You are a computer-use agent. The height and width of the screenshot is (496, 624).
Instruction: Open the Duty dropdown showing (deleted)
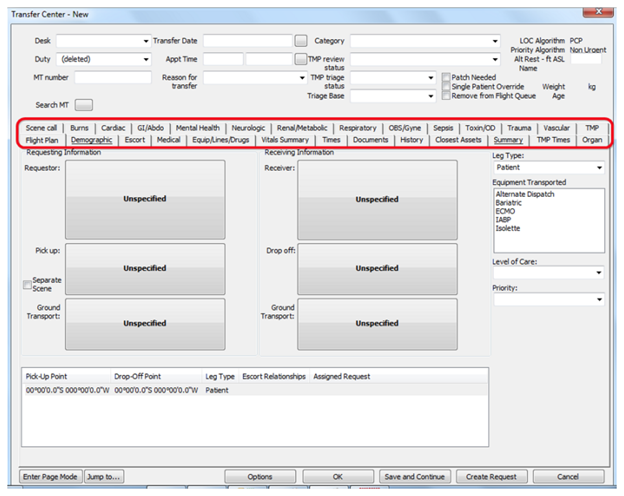pos(103,59)
